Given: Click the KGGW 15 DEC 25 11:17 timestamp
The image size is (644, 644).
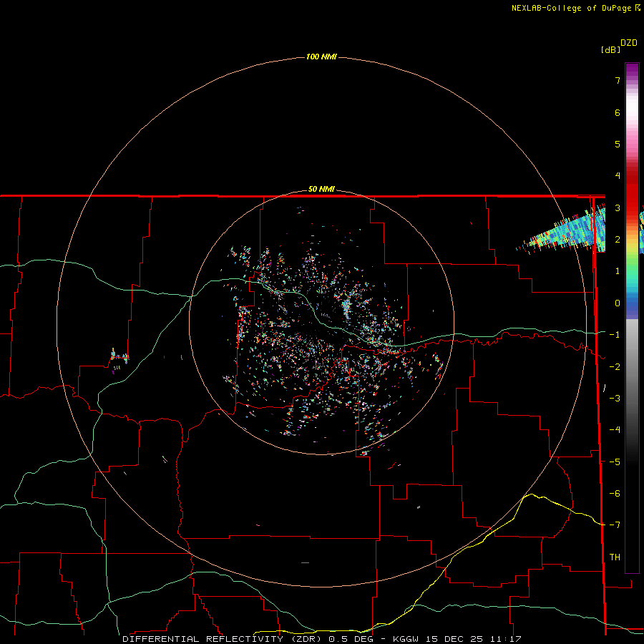Looking at the screenshot, I should [x=457, y=639].
